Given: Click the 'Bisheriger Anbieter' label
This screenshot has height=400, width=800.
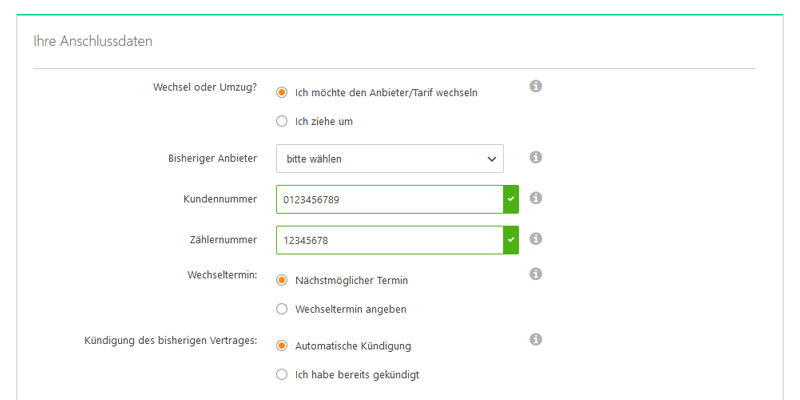Looking at the screenshot, I should click(x=212, y=159).
